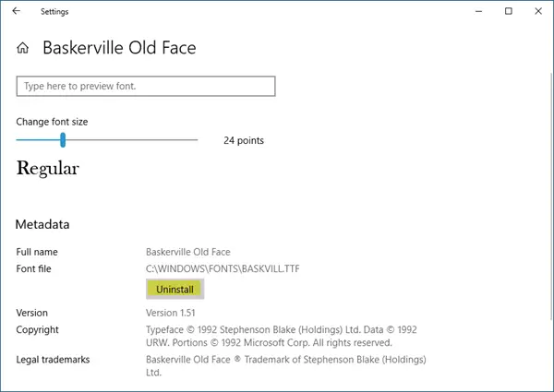Open Settings home via house icon
This screenshot has height=392, width=554.
[x=22, y=48]
